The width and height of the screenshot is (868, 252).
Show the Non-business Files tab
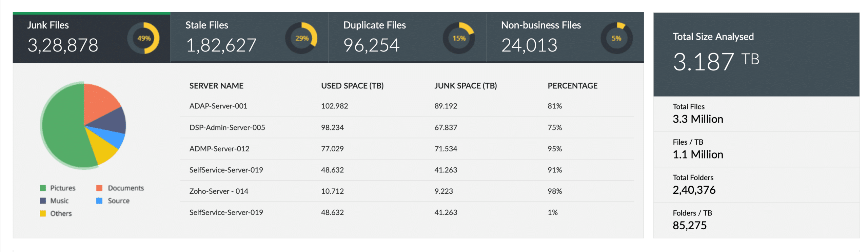(565, 38)
